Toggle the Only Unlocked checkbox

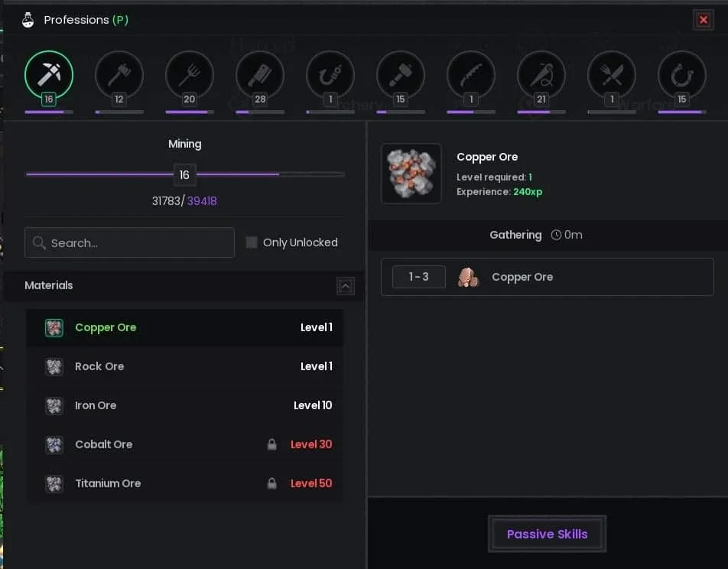[x=252, y=242]
